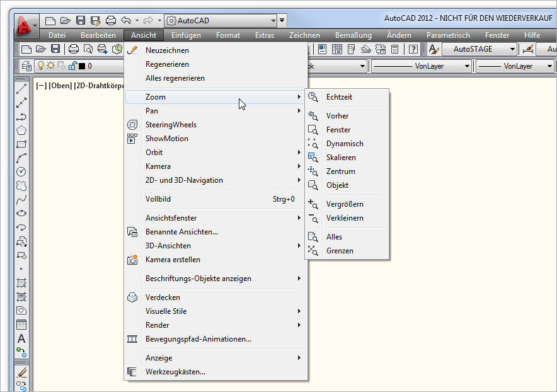
Task: Open the AutoCAD workspace dropdown
Action: point(221,21)
